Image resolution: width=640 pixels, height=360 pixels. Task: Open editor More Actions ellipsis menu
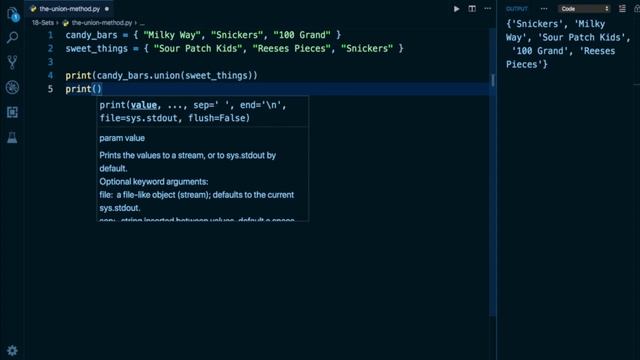[487, 9]
